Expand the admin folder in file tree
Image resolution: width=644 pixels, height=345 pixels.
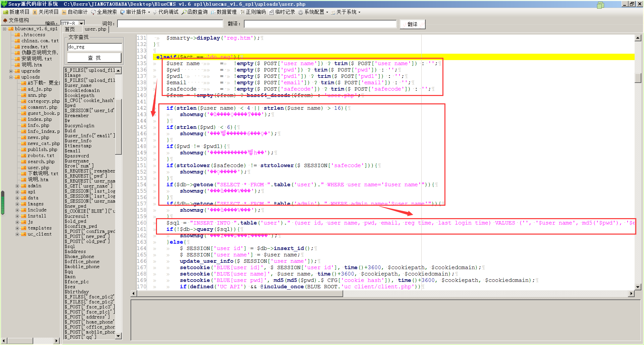(17, 186)
